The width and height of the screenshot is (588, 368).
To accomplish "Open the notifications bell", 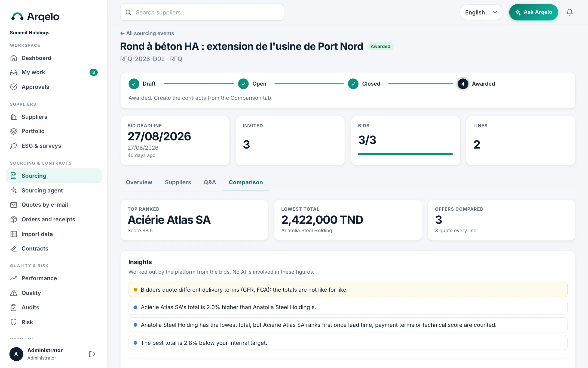I will tap(569, 12).
